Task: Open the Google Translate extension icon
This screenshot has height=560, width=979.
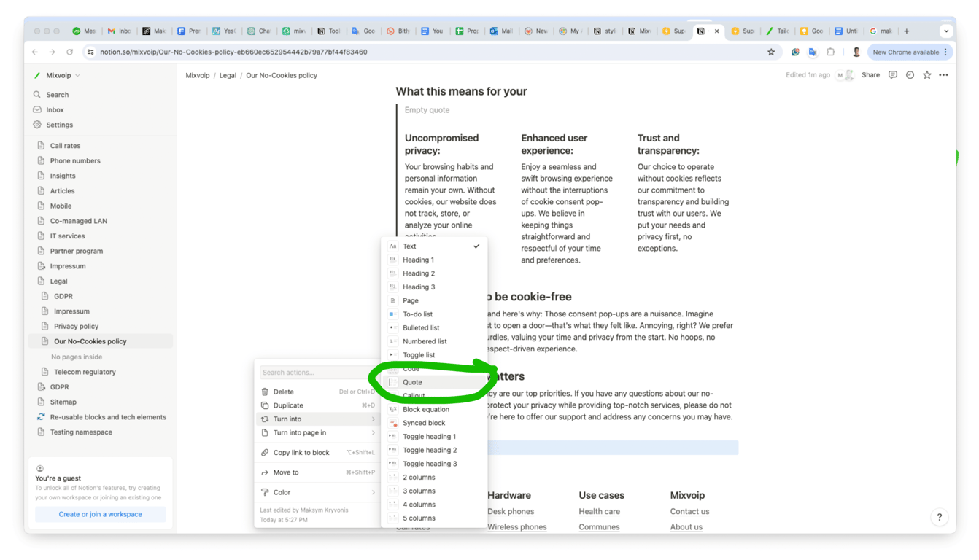Action: [813, 52]
